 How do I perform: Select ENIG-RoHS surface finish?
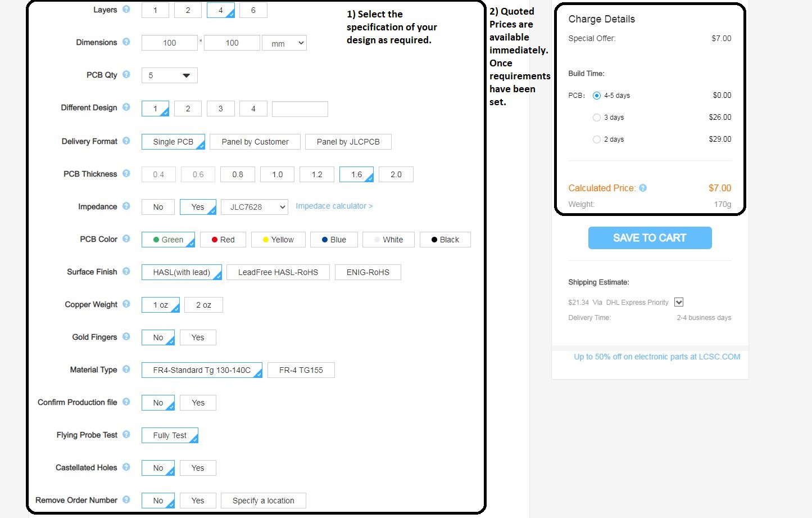(368, 272)
